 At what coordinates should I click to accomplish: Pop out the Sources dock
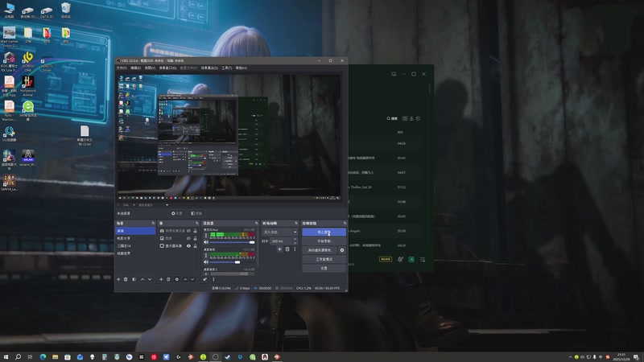point(196,224)
